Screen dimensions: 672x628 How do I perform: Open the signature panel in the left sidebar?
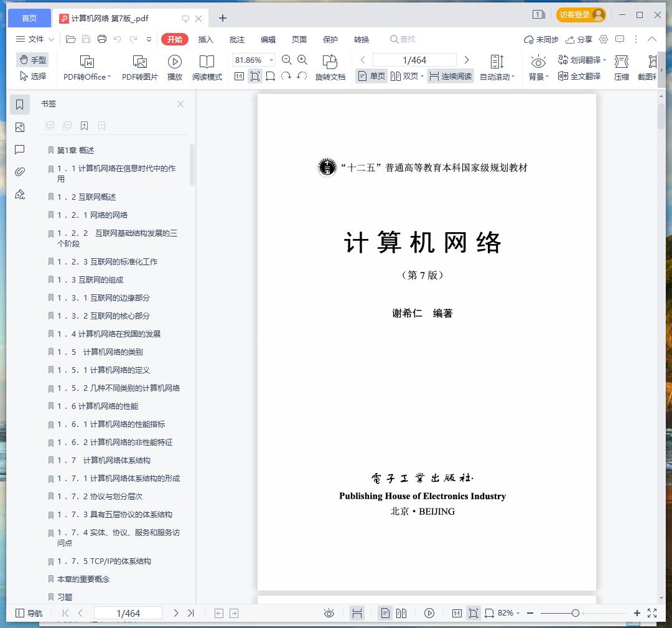click(x=20, y=195)
